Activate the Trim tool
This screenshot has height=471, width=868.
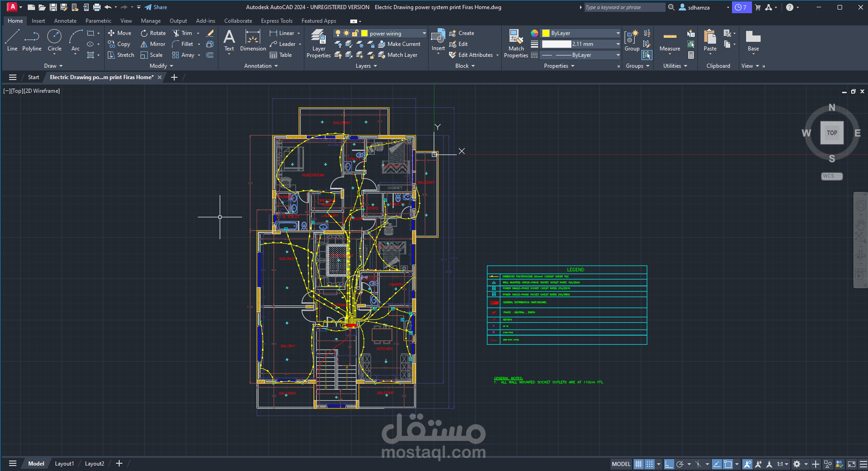point(184,33)
